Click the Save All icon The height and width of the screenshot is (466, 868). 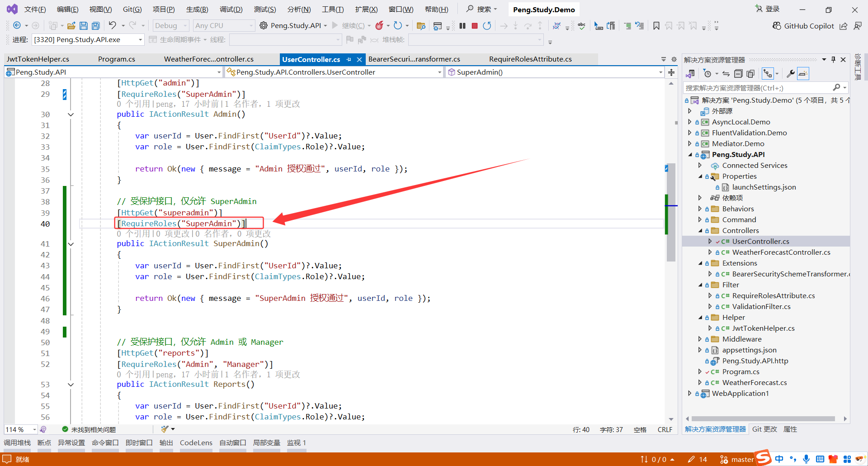coord(96,26)
